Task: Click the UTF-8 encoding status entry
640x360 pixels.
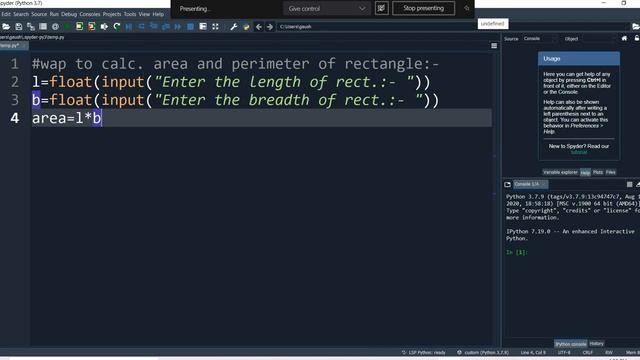Action: pyautogui.click(x=564, y=353)
